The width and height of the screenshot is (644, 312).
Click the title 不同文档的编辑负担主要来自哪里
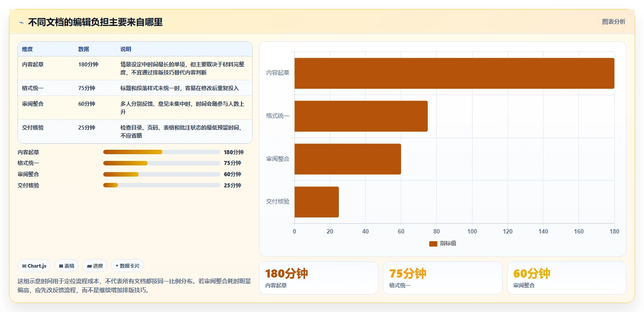point(95,22)
